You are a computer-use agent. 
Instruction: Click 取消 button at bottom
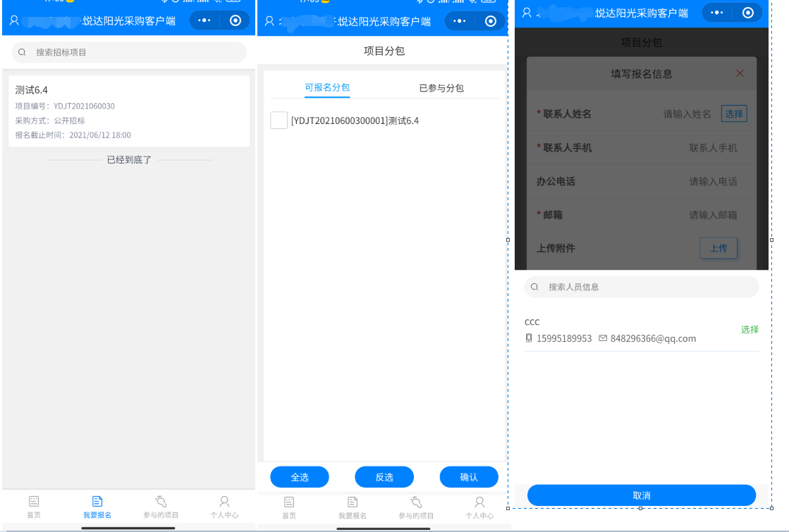pyautogui.click(x=642, y=495)
